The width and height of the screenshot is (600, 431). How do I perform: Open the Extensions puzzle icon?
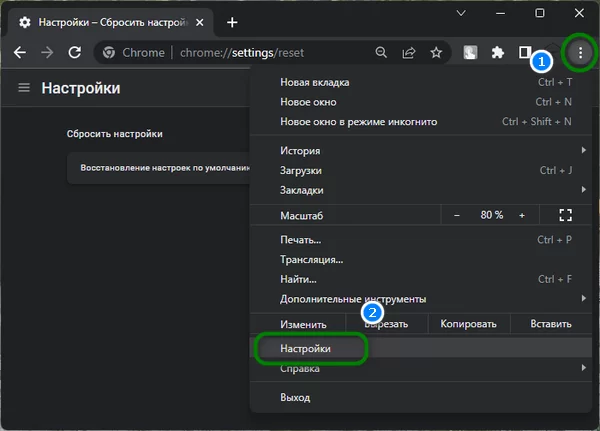point(497,52)
